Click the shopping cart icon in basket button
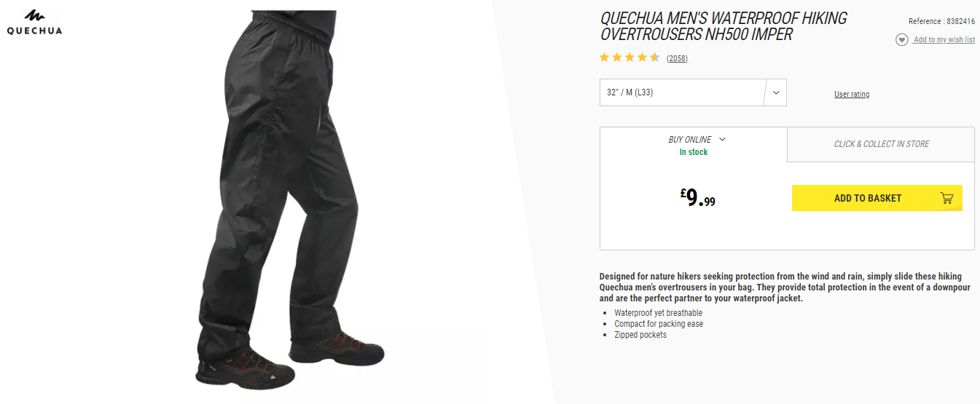Screen dimensions: 980x404 point(946,198)
